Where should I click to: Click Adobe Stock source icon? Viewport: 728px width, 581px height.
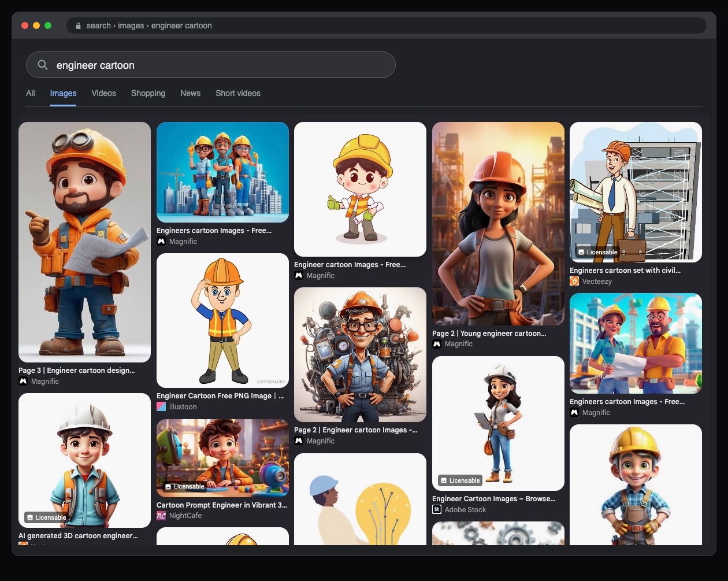pos(437,509)
